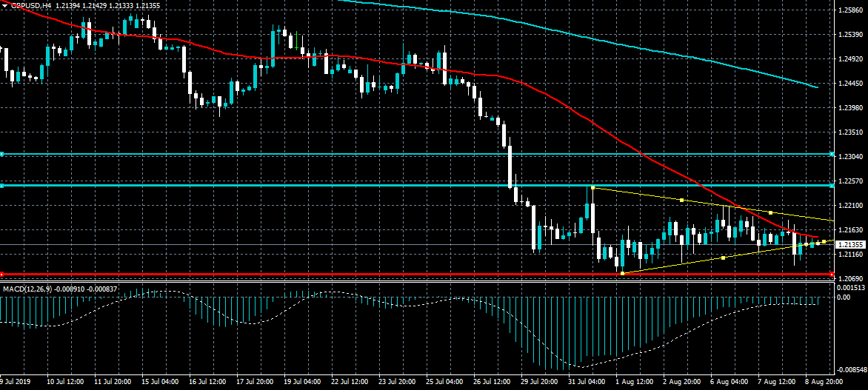Image resolution: width=868 pixels, height=390 pixels.
Task: Select the start anchor of the lower yellow trendline
Action: [x=623, y=273]
